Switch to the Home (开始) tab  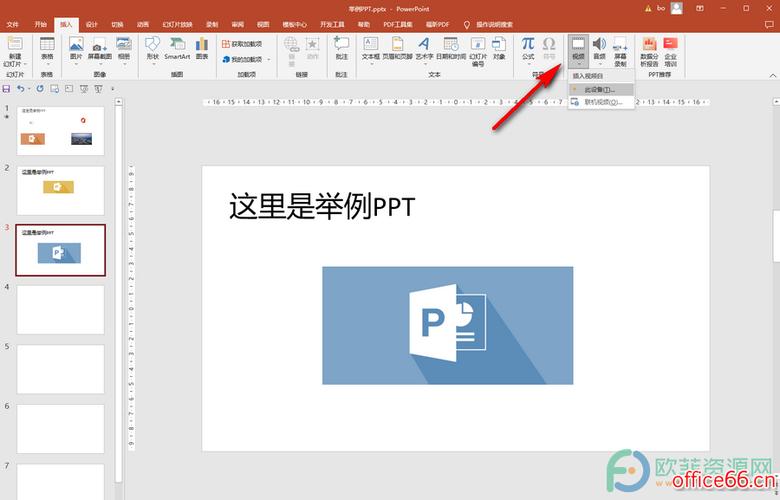click(x=40, y=24)
